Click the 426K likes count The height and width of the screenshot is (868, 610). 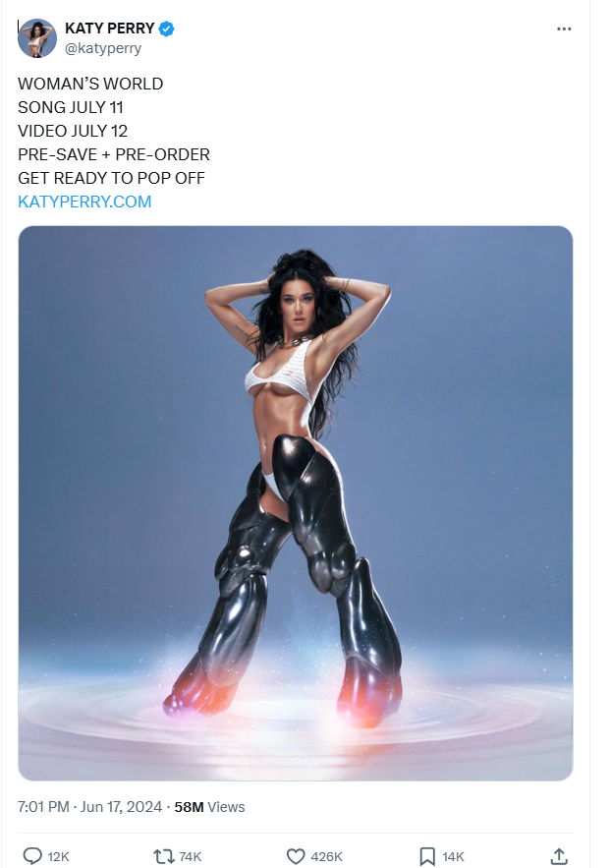tap(326, 857)
